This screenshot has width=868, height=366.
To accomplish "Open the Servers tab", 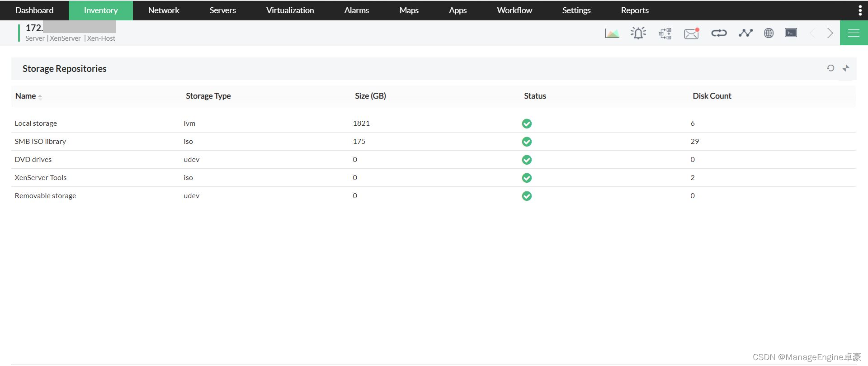I will tap(223, 10).
